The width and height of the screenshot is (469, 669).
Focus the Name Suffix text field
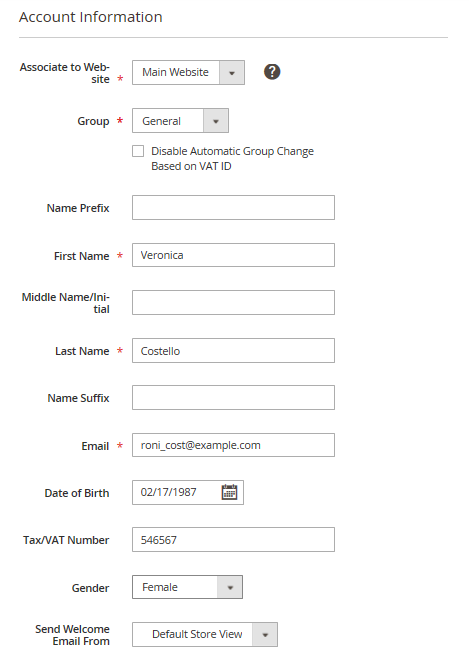[x=233, y=398]
